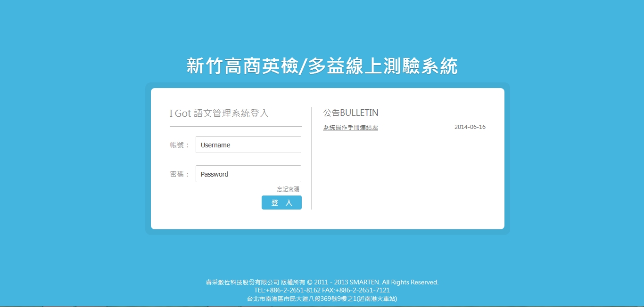Click the vertical divider between login and bulletin
644x307 pixels.
tap(311, 158)
